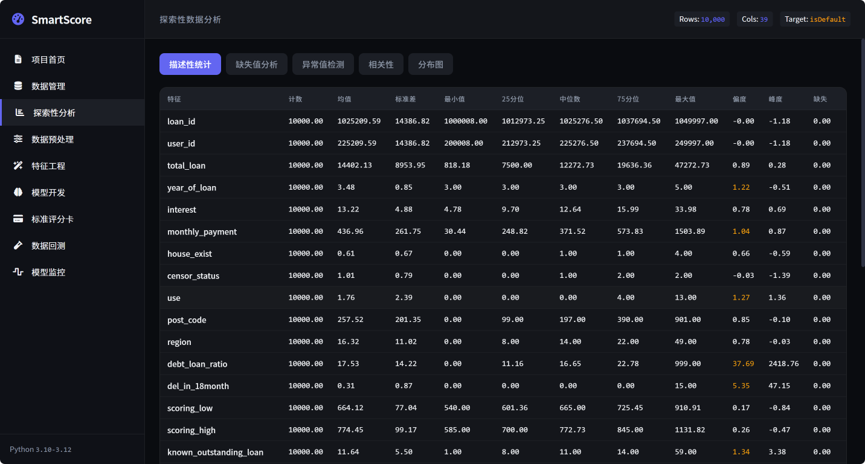Open 模型开发 section
865x464 pixels.
point(72,192)
